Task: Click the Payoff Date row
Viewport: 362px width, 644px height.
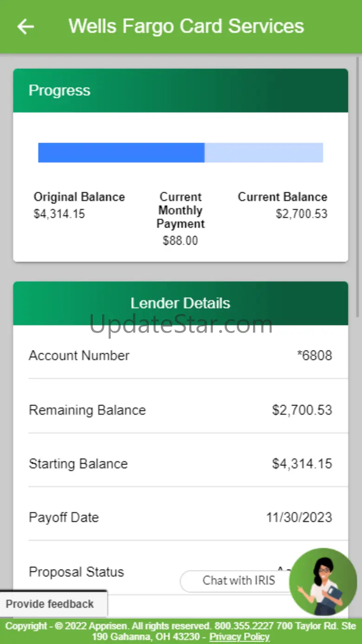Action: pyautogui.click(x=181, y=517)
